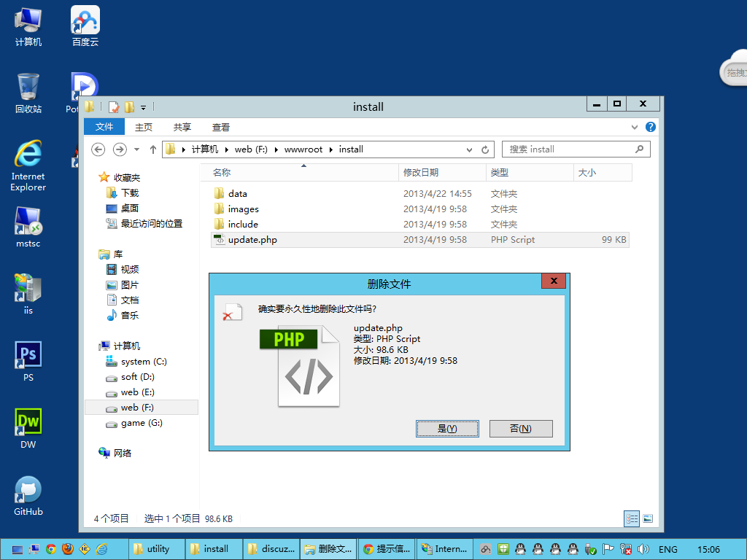Expand the ribbon with the chevron

(x=634, y=127)
